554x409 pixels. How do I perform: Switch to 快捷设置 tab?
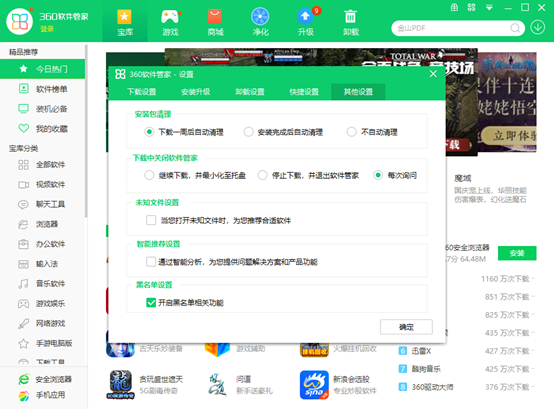(304, 92)
